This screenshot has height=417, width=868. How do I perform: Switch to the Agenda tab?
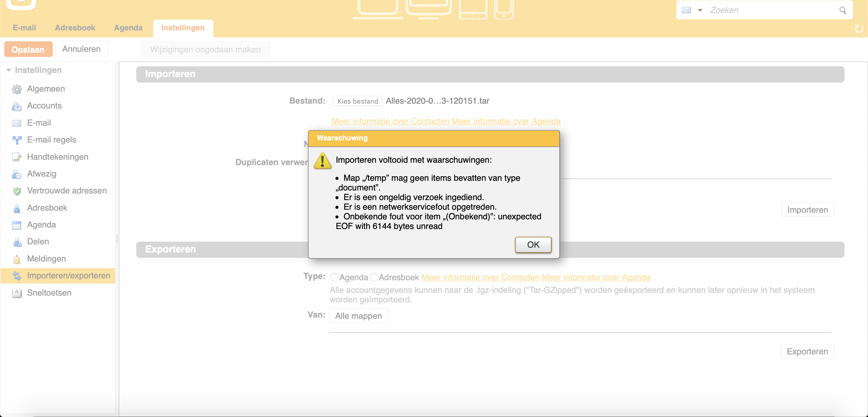click(x=128, y=28)
